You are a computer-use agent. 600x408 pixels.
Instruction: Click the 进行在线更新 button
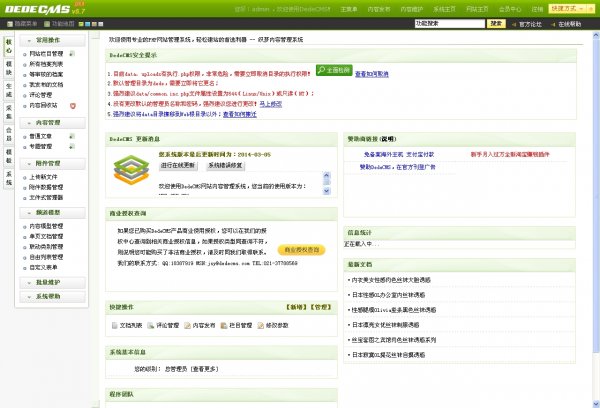pos(178,166)
